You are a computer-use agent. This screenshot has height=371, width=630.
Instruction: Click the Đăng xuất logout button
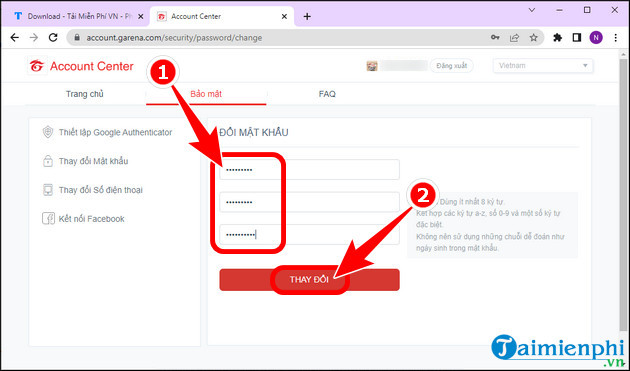pyautogui.click(x=452, y=66)
